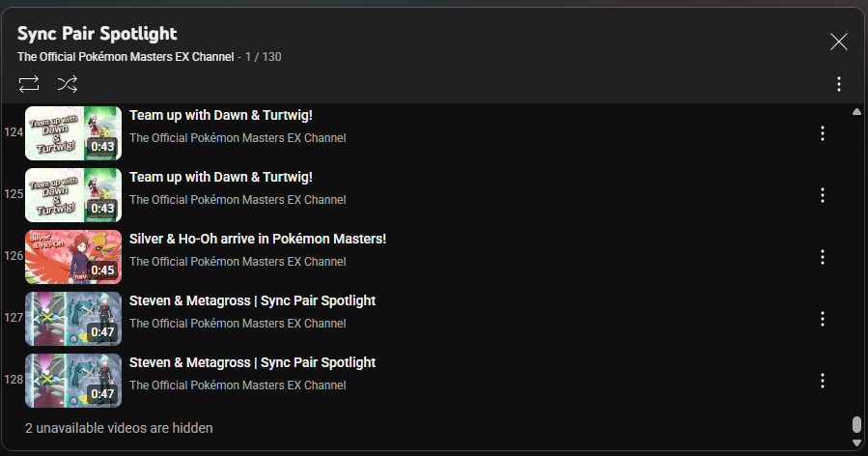Image resolution: width=868 pixels, height=456 pixels.
Task: Open Silver & Ho-Oh video thumbnail
Action: click(73, 257)
